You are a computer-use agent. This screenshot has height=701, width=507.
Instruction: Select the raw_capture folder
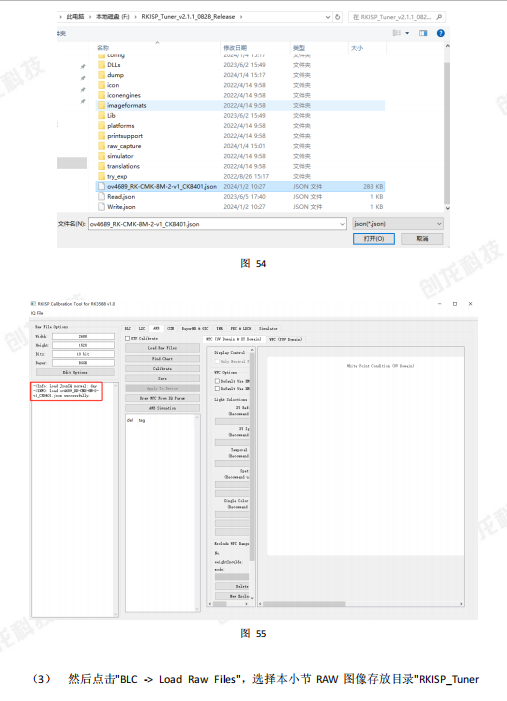[x=124, y=146]
